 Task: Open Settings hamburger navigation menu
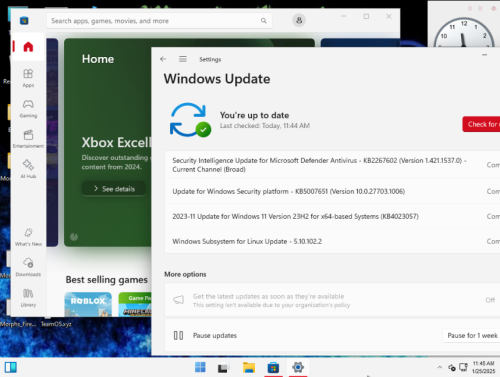pyautogui.click(x=183, y=59)
